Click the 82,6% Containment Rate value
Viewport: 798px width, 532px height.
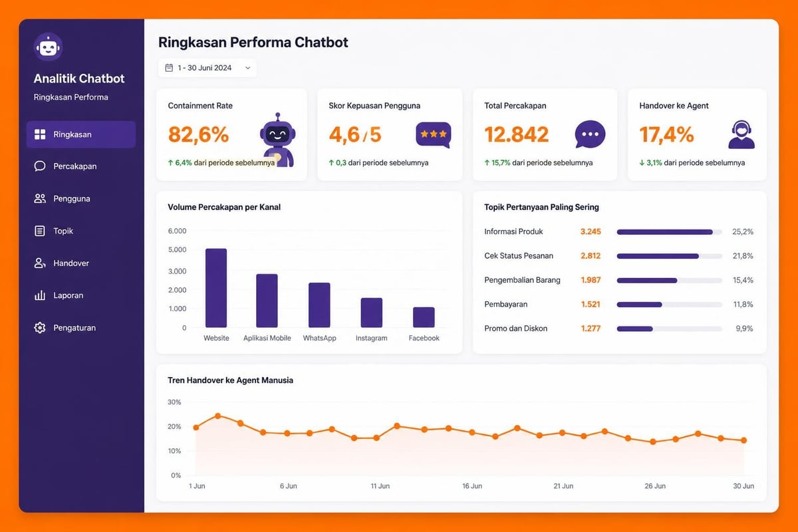(198, 134)
